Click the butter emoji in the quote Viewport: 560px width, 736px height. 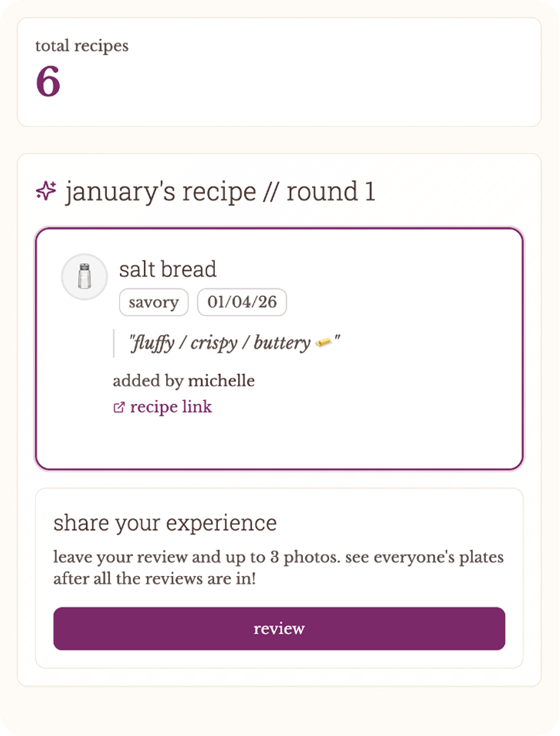pos(324,344)
